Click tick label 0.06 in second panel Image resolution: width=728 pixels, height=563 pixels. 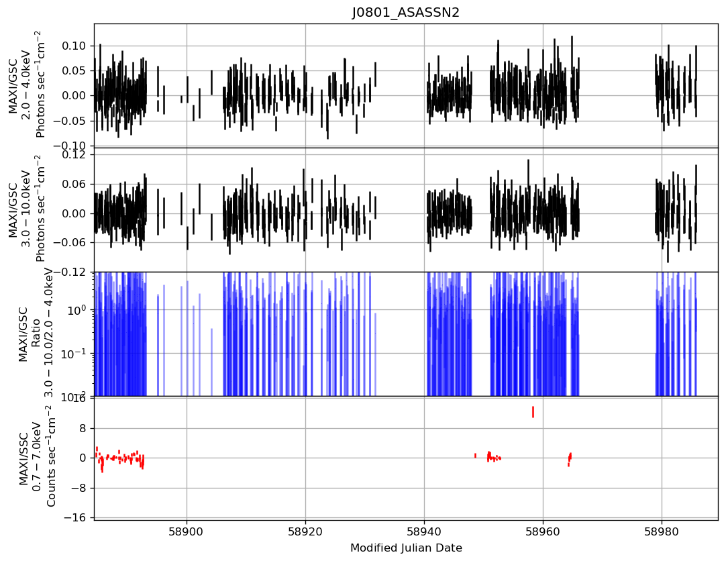[74, 184]
